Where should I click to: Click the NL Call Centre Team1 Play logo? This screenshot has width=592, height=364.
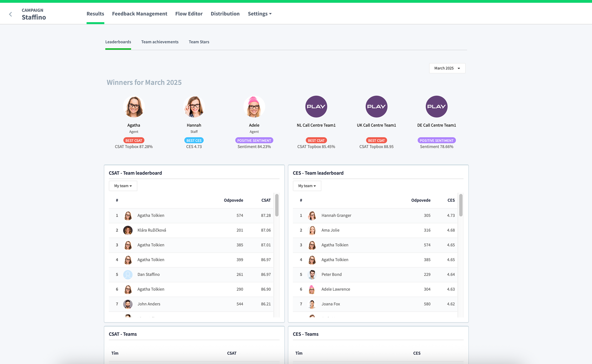click(x=316, y=107)
